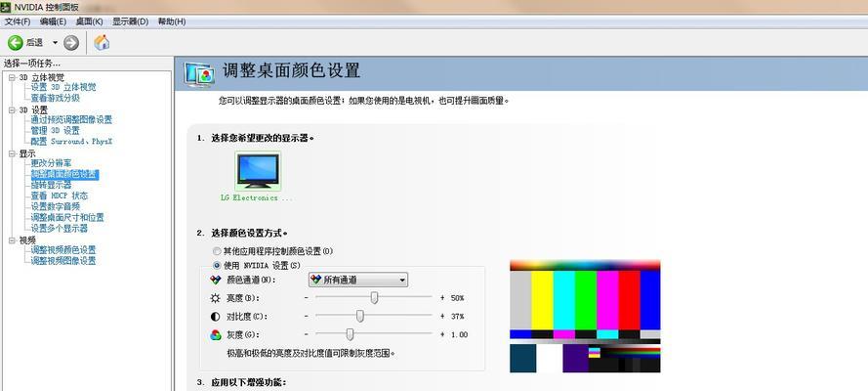Open the back history dropdown arrow
This screenshot has height=391, width=868.
point(55,43)
